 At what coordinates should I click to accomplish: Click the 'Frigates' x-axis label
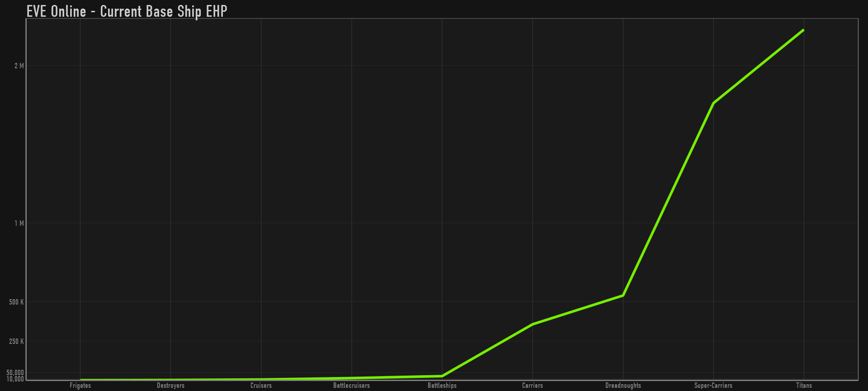(80, 386)
